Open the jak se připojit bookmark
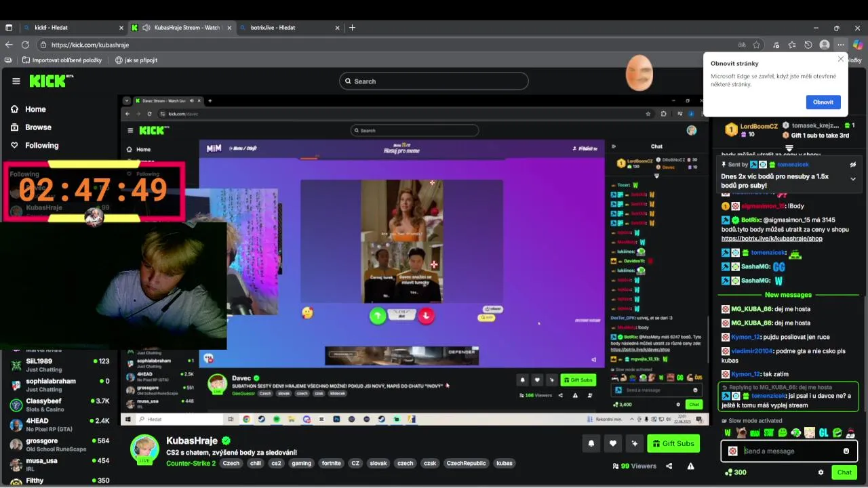 [136, 60]
